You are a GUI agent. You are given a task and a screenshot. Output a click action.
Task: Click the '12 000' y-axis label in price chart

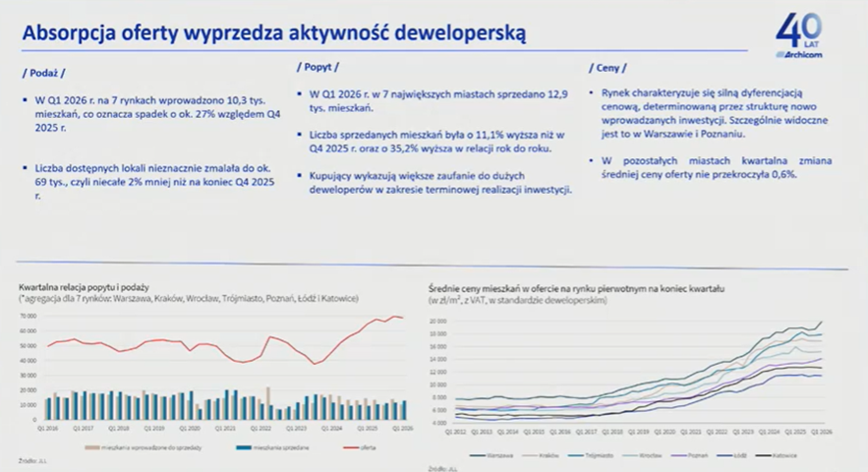click(437, 373)
